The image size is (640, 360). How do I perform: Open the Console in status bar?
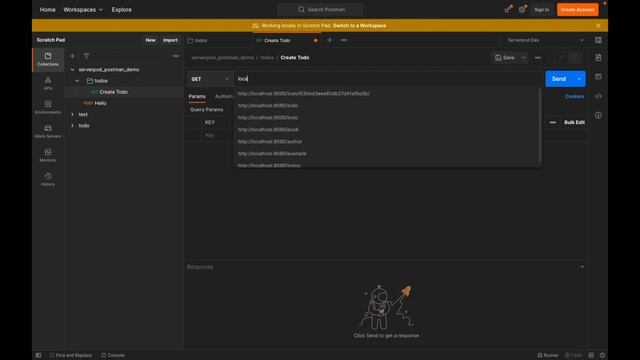(x=113, y=355)
